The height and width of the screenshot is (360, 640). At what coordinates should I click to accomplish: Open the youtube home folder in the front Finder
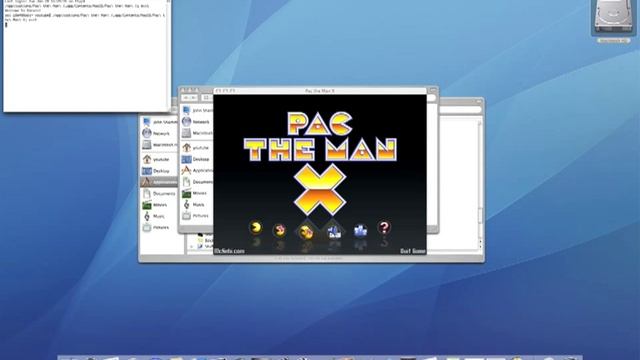196,147
